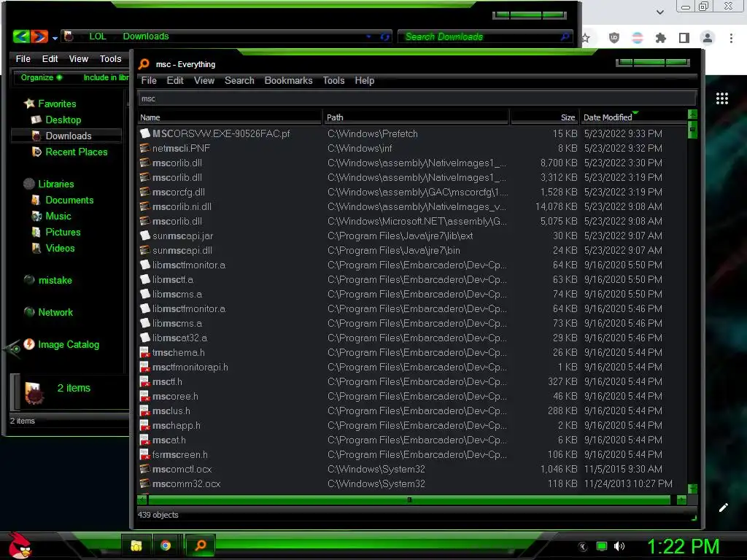Sort results by Name column header
747x560 pixels.
point(230,117)
